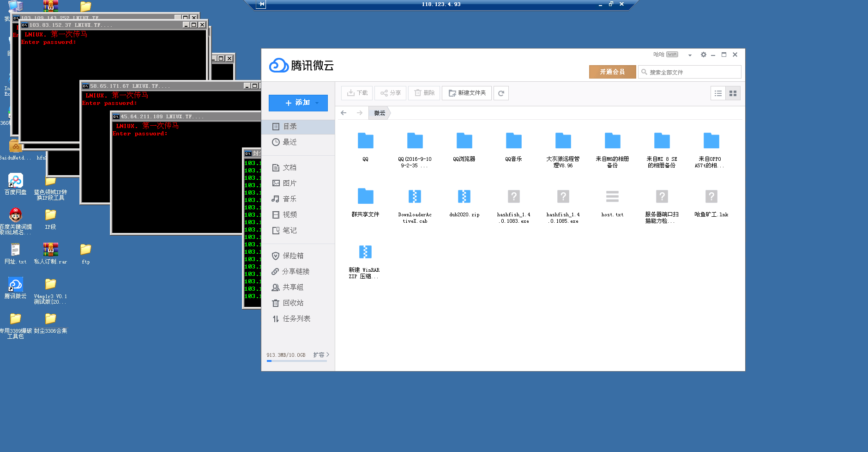The width and height of the screenshot is (868, 452).
Task: Click the VIP badge next to 哈哈
Action: (672, 55)
